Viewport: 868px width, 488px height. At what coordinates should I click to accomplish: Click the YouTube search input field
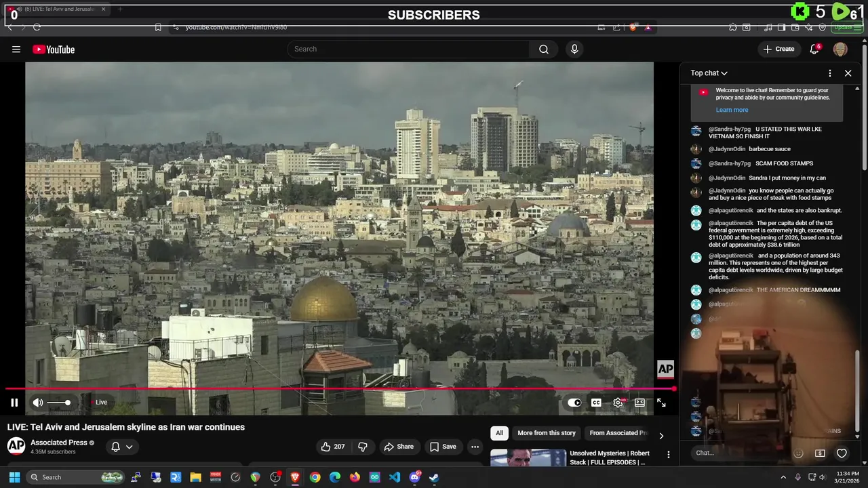pos(408,49)
